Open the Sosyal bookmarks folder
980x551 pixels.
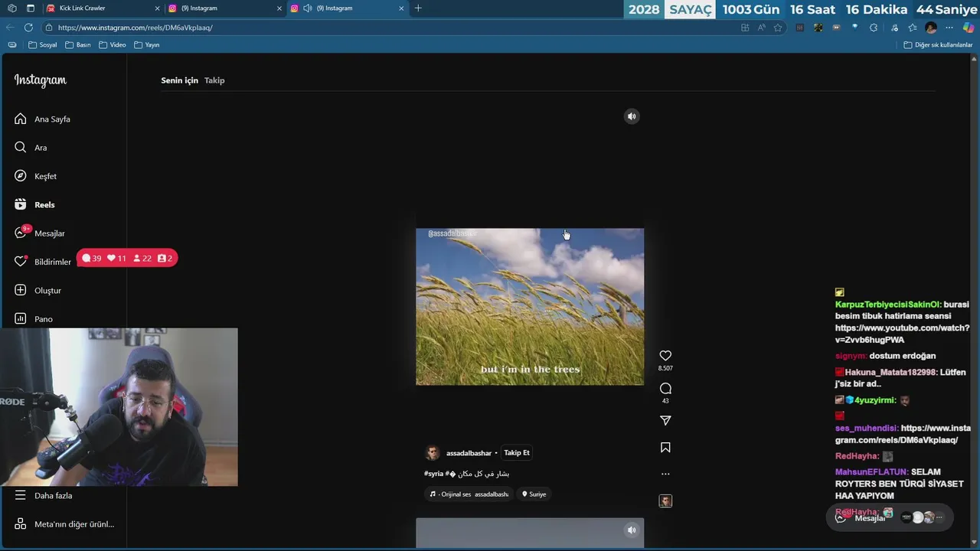(43, 45)
